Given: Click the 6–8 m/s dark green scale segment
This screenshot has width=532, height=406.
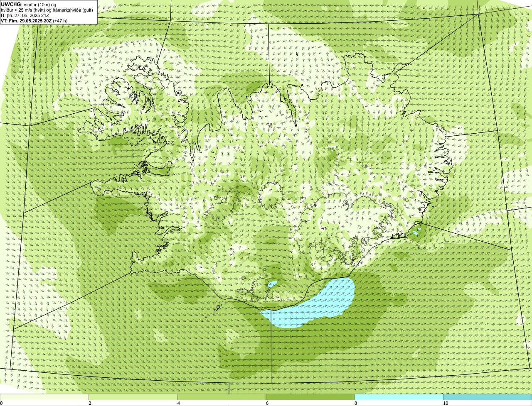Looking at the screenshot, I should click(310, 397).
